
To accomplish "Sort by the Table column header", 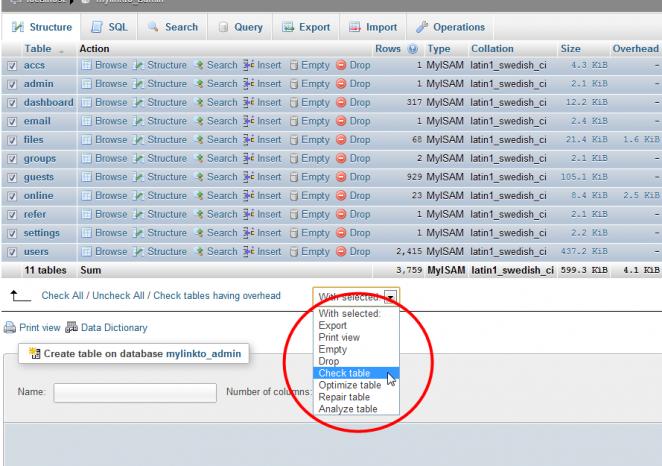I will pyautogui.click(x=38, y=49).
